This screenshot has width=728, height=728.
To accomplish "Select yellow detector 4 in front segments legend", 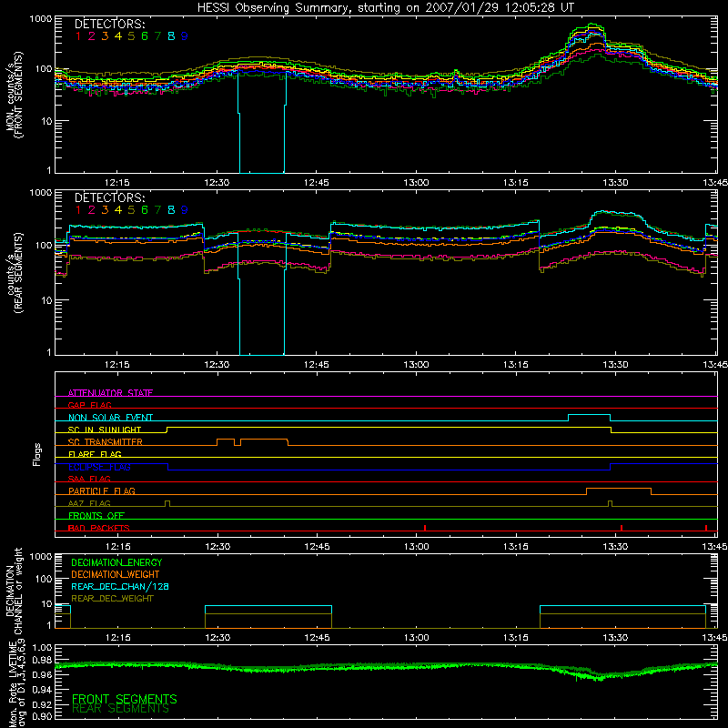I will tap(118, 36).
